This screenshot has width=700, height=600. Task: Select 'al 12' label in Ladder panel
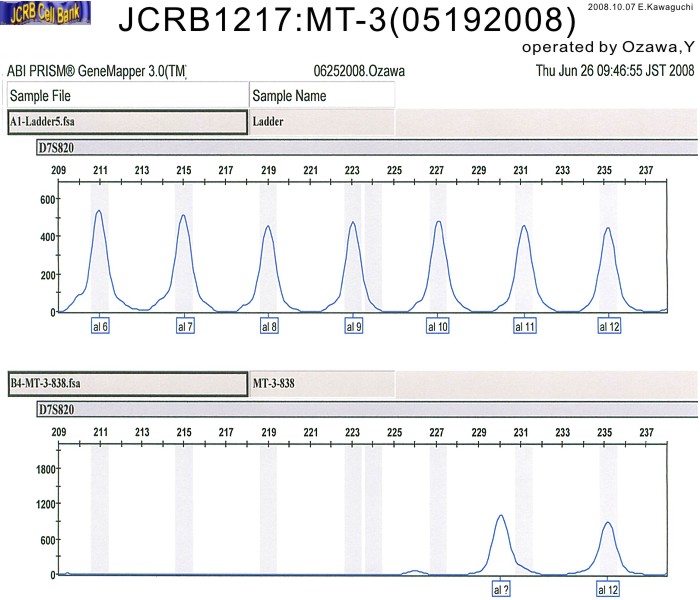pos(609,326)
